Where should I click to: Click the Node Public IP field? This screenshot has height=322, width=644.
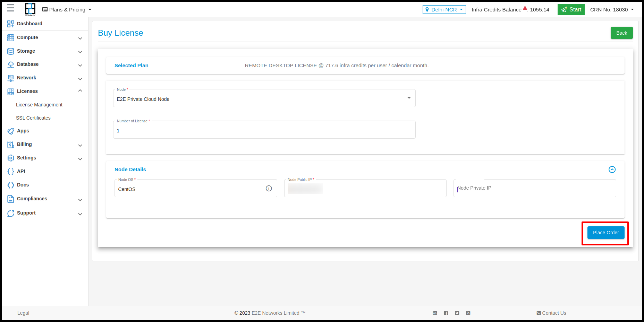coord(365,188)
